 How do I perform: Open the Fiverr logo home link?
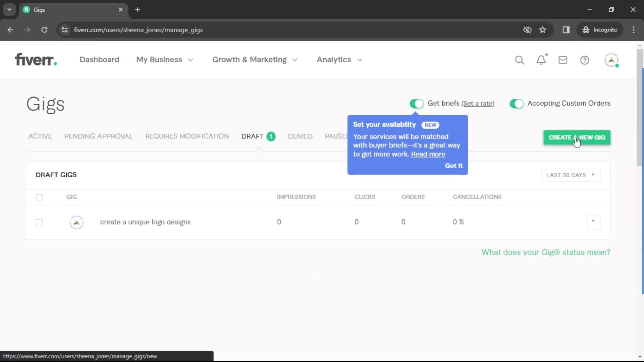coord(36,60)
